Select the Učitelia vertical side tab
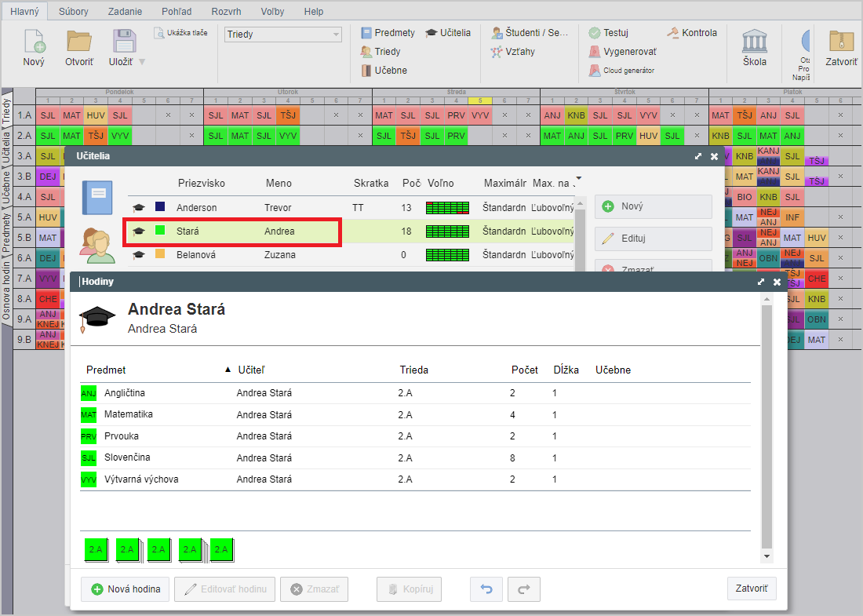Viewport: 863px width, 616px height. coord(6,147)
